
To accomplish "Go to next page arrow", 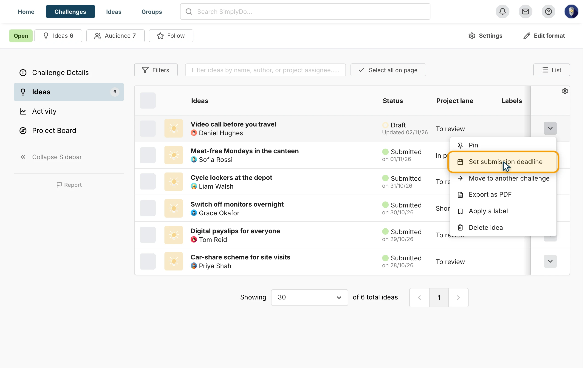I will [458, 297].
